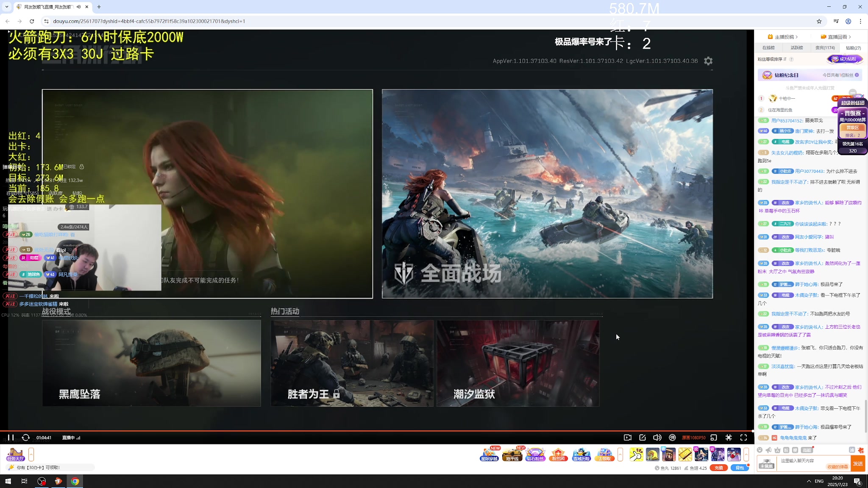Select the 潮汐监狱 activity card

pyautogui.click(x=518, y=363)
